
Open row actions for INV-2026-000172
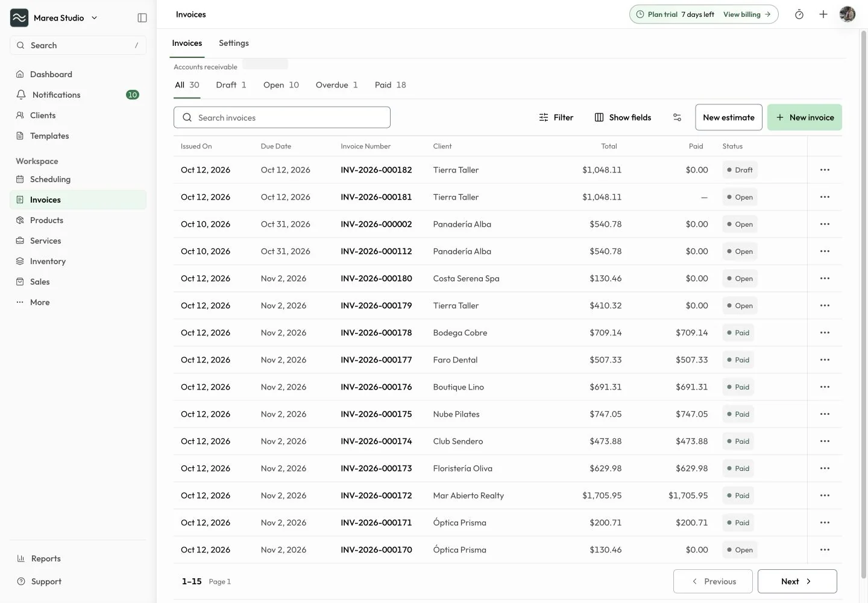click(825, 496)
